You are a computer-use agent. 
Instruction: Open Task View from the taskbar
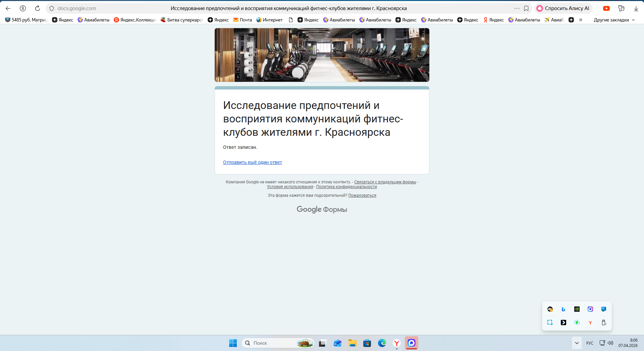coord(322,343)
